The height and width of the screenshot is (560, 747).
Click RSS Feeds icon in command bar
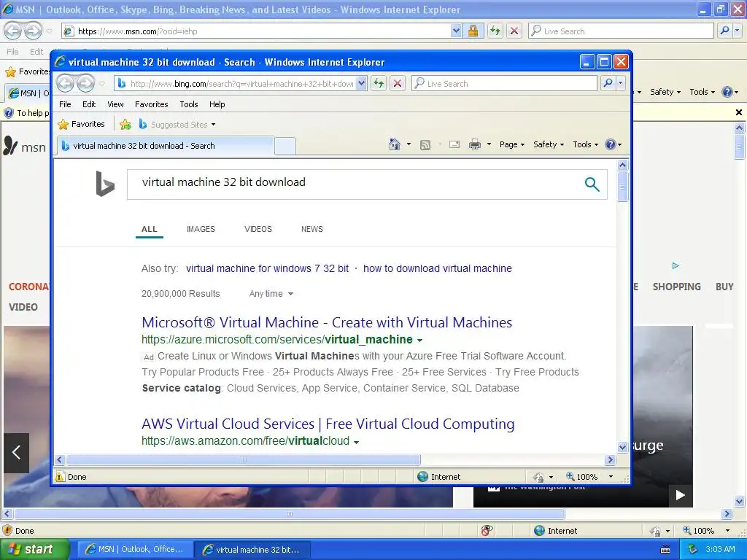point(425,145)
